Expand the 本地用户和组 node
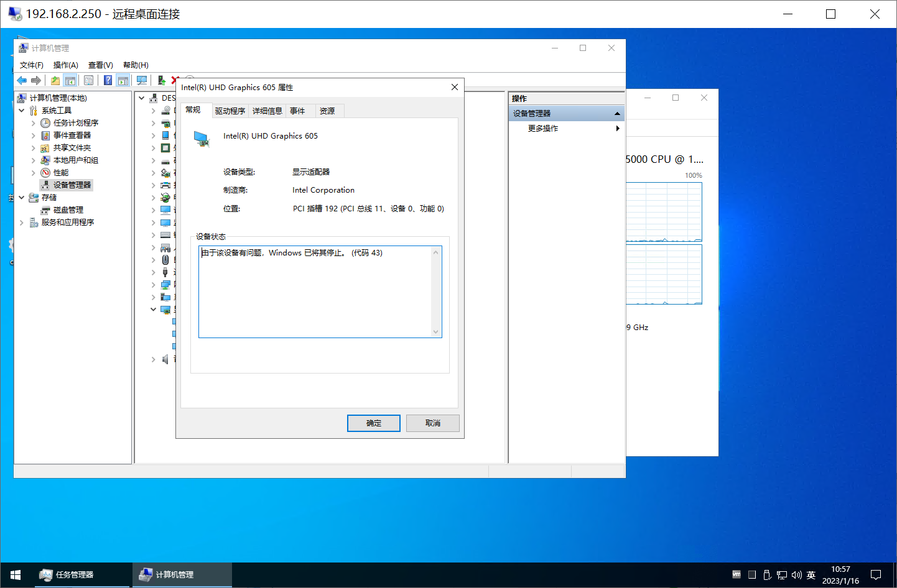The image size is (897, 588). click(x=34, y=160)
